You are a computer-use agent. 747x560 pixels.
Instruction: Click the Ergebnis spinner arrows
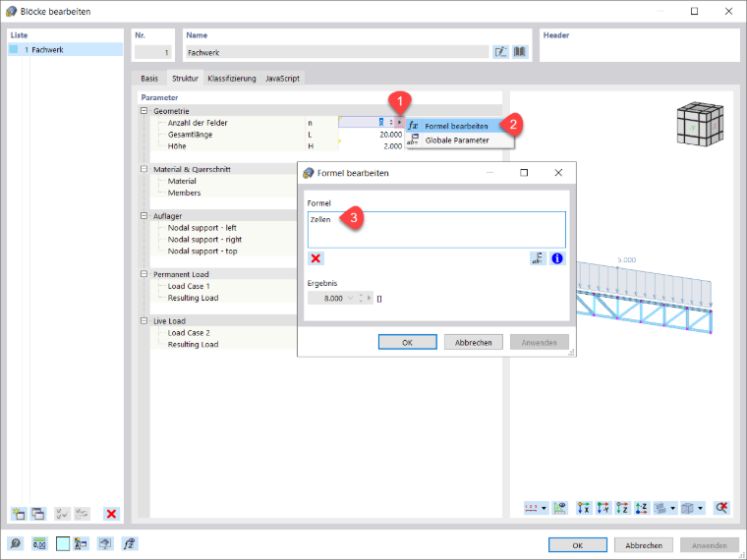point(361,298)
